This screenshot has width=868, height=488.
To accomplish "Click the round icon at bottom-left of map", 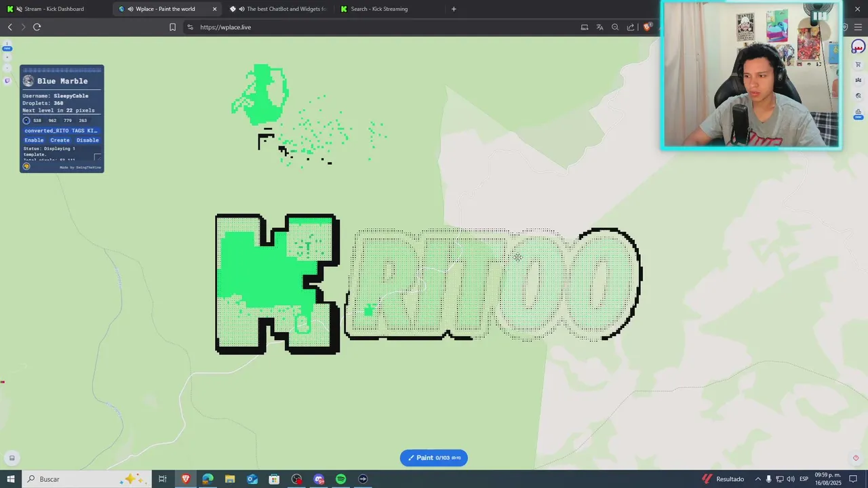I will (12, 457).
